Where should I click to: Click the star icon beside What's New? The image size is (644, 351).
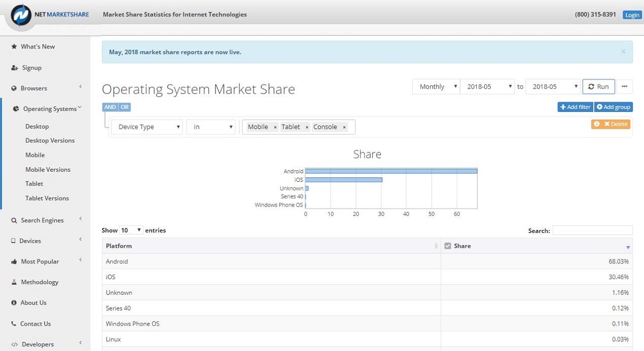(14, 47)
